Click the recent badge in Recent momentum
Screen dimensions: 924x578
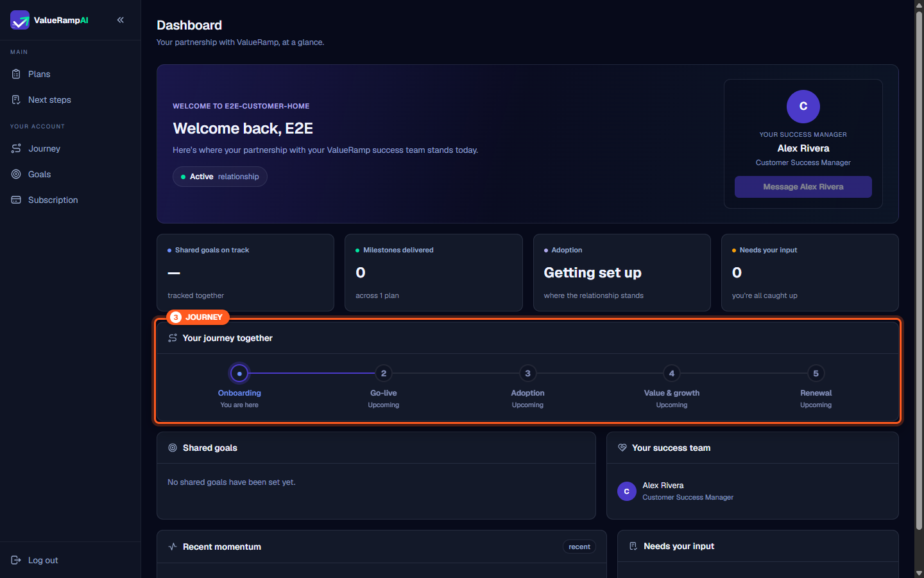579,547
